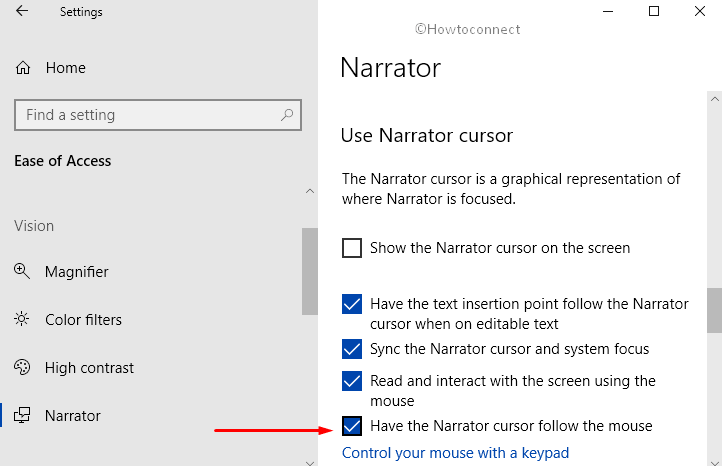Uncheck Read and interact with screen using mouse
The image size is (722, 466).
[x=352, y=381]
